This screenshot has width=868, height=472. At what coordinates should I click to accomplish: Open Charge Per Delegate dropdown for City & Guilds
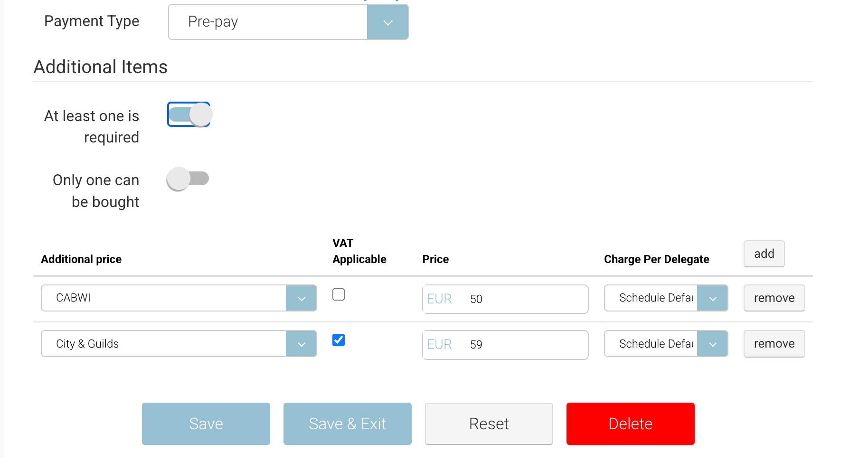click(665, 344)
